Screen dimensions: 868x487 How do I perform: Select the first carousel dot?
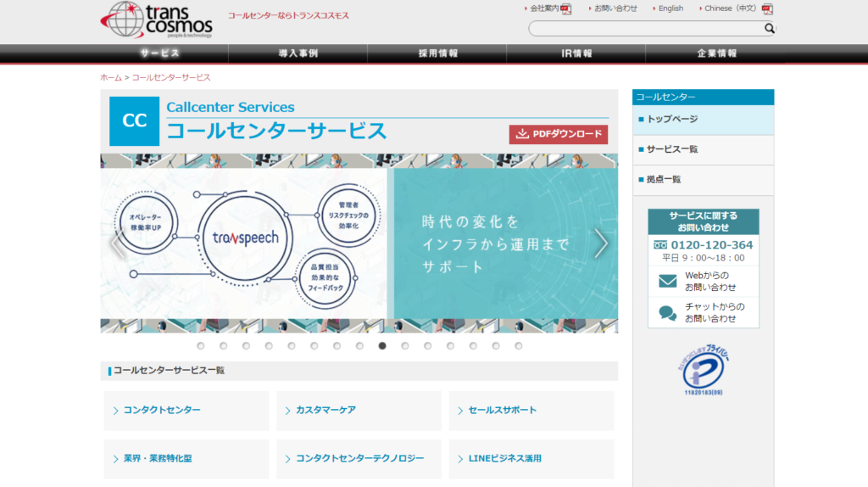click(201, 345)
